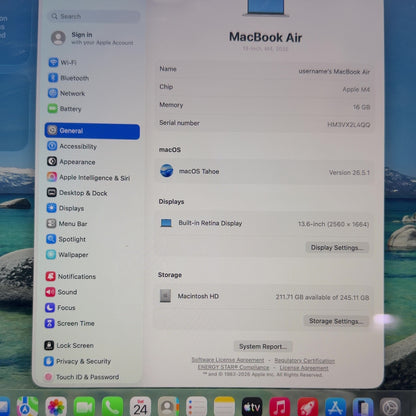Open Sound settings in the sidebar
416x416 pixels.
pyautogui.click(x=61, y=292)
